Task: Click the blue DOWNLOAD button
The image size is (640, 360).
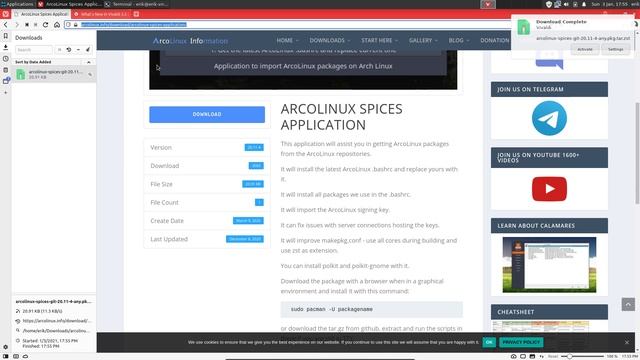Action: (207, 114)
